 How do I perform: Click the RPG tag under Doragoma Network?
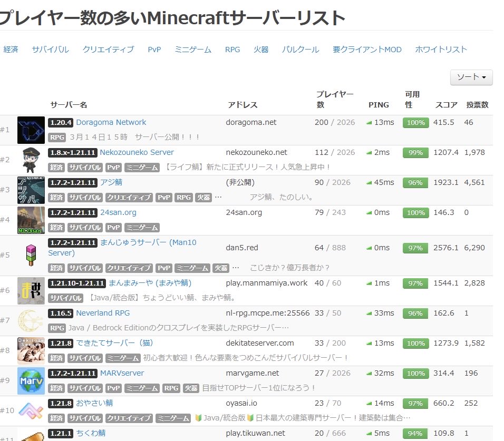pyautogui.click(x=57, y=138)
